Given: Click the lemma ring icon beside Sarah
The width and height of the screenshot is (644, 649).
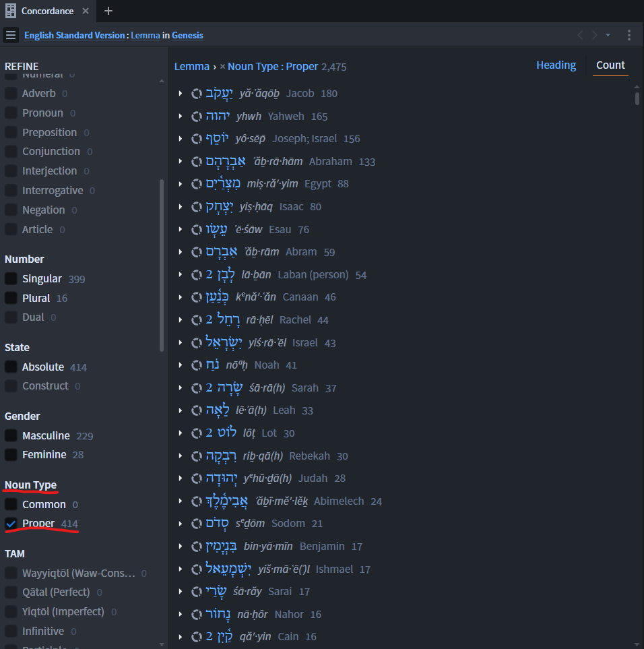Looking at the screenshot, I should [197, 388].
